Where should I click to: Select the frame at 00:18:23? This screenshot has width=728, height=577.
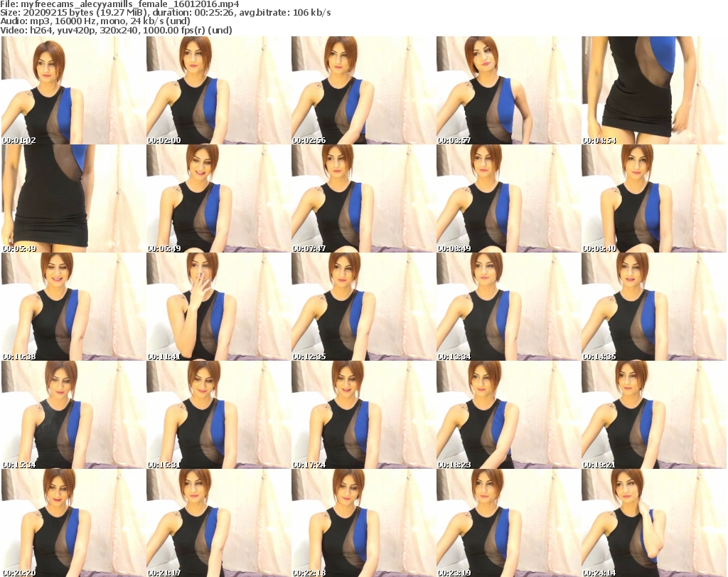(508, 415)
